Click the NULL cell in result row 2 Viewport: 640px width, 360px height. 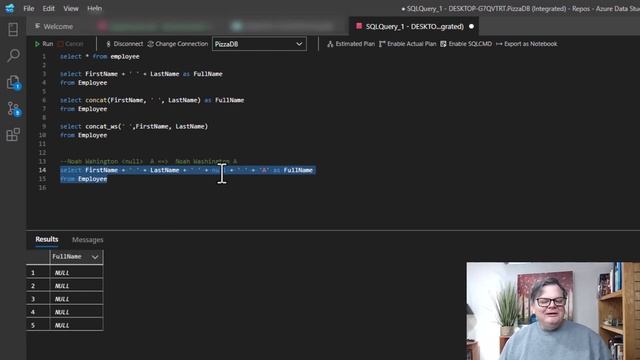(x=76, y=286)
